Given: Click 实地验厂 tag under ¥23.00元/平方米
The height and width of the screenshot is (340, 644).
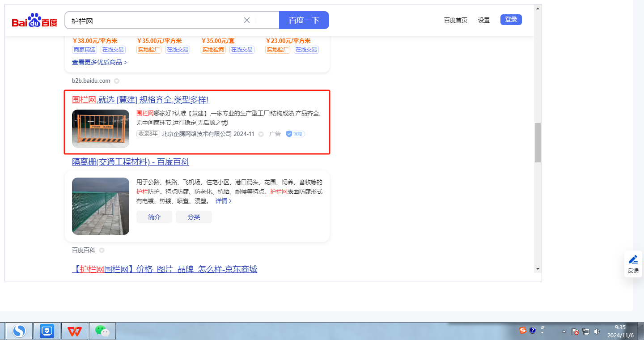Looking at the screenshot, I should coord(278,50).
